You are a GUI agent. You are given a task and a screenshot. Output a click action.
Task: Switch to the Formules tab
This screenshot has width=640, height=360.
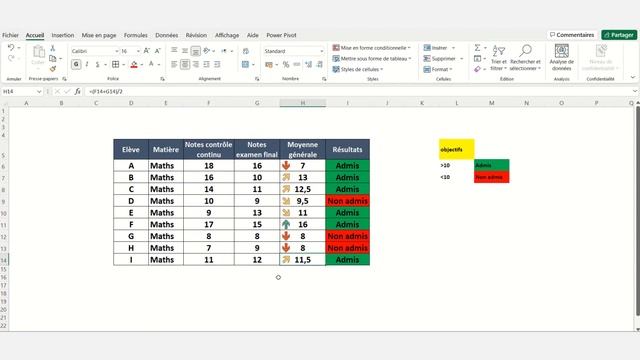point(136,35)
